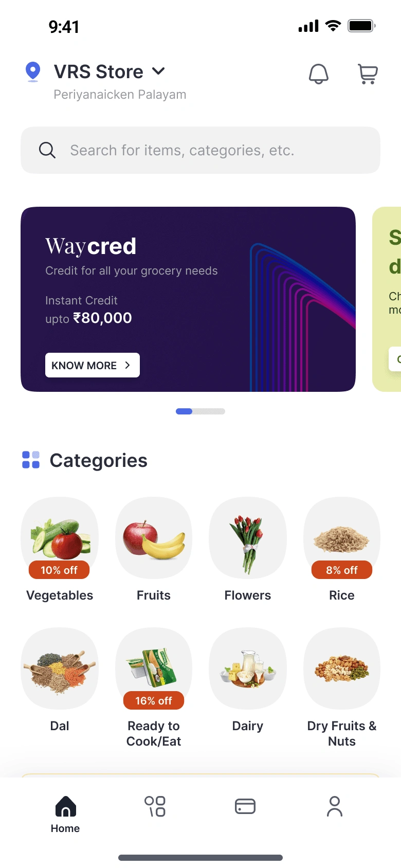Open the payments card tab icon
This screenshot has width=401, height=868.
[245, 806]
